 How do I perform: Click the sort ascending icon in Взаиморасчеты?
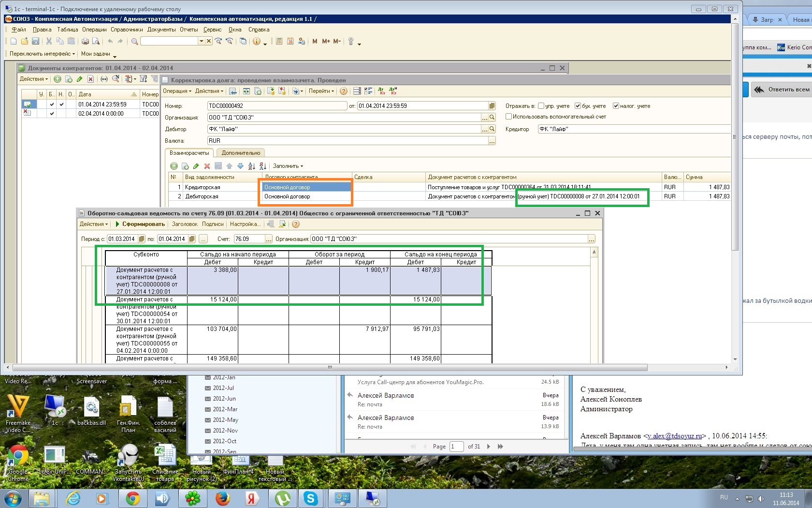point(251,166)
